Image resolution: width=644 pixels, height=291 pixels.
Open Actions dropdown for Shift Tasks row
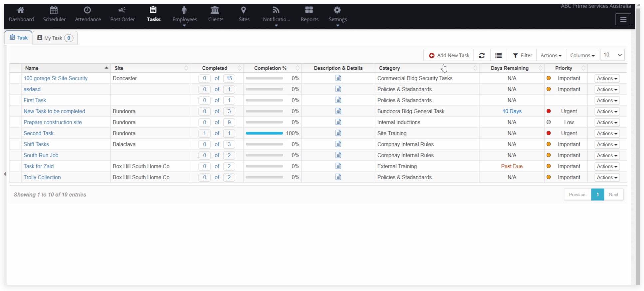tap(607, 144)
